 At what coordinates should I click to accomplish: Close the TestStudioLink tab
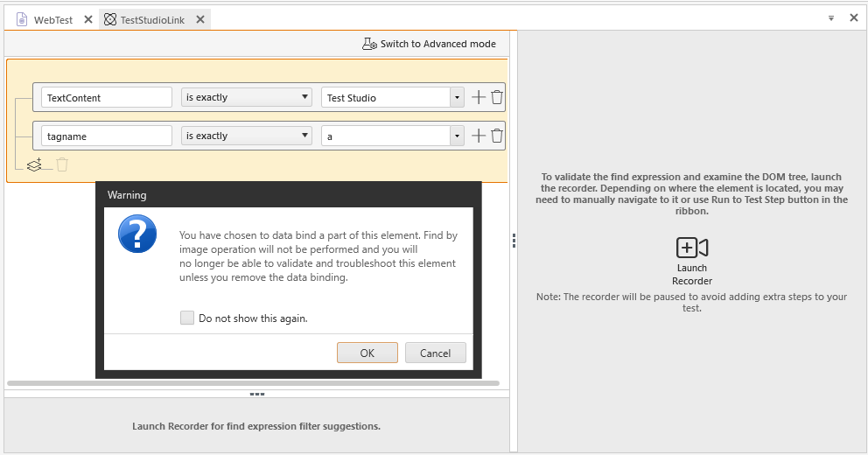coord(200,19)
